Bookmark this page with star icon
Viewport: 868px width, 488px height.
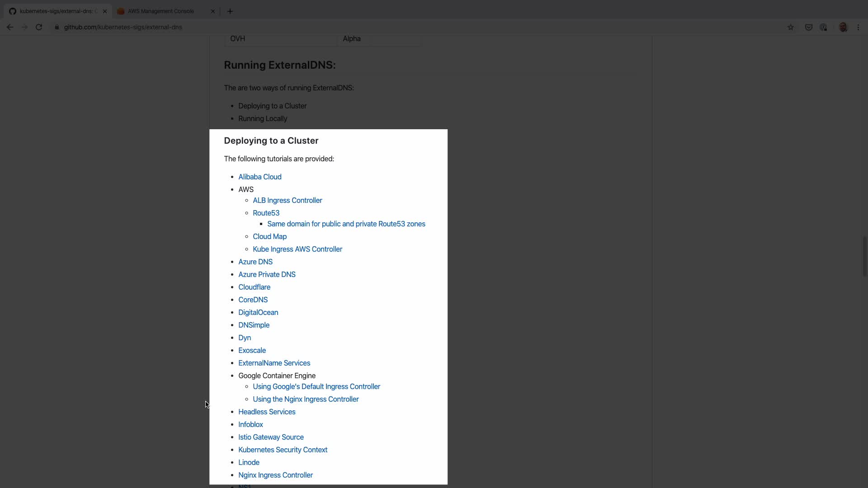pos(790,27)
